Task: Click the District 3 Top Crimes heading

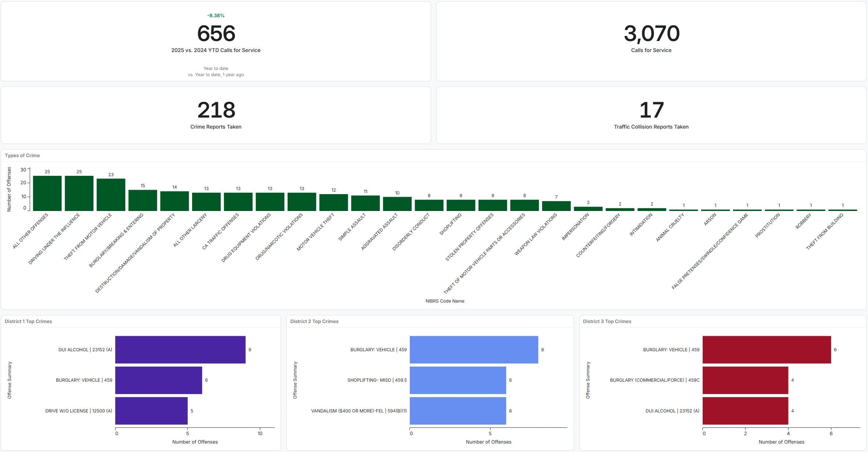Action: 607,321
